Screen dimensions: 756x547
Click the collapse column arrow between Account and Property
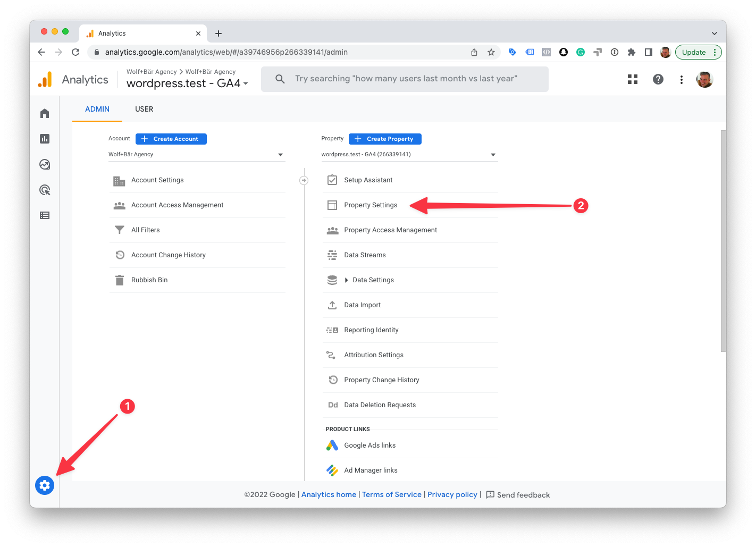pyautogui.click(x=304, y=180)
